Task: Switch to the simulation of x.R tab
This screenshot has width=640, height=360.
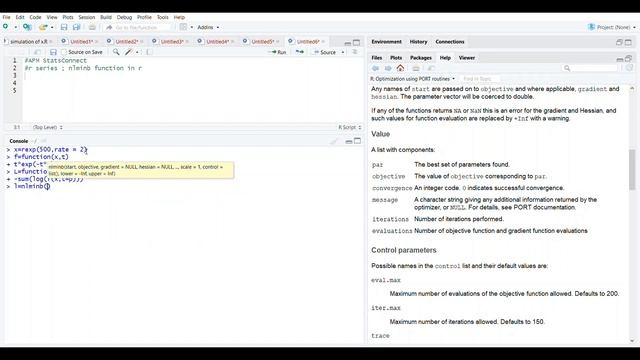Action: 29,42
